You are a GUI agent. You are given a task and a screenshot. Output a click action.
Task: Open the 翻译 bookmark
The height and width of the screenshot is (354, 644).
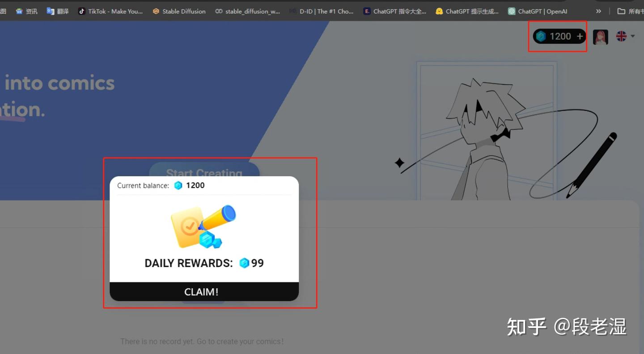58,11
